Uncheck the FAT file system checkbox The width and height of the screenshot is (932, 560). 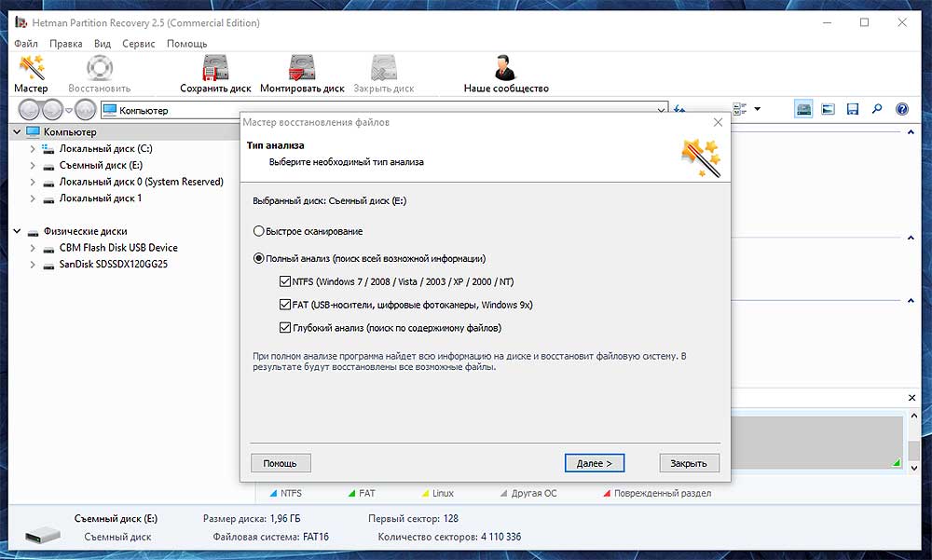[284, 305]
